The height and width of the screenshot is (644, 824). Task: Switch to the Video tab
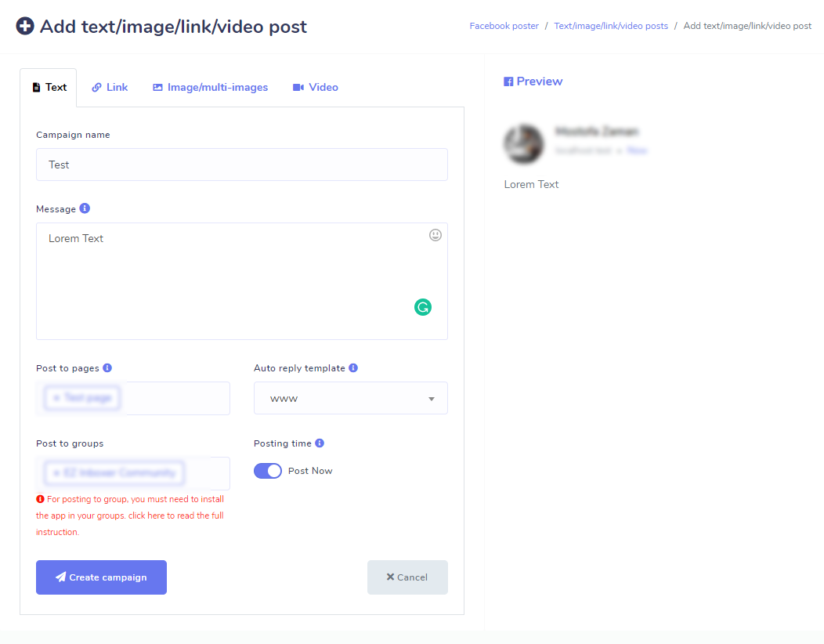pos(315,87)
